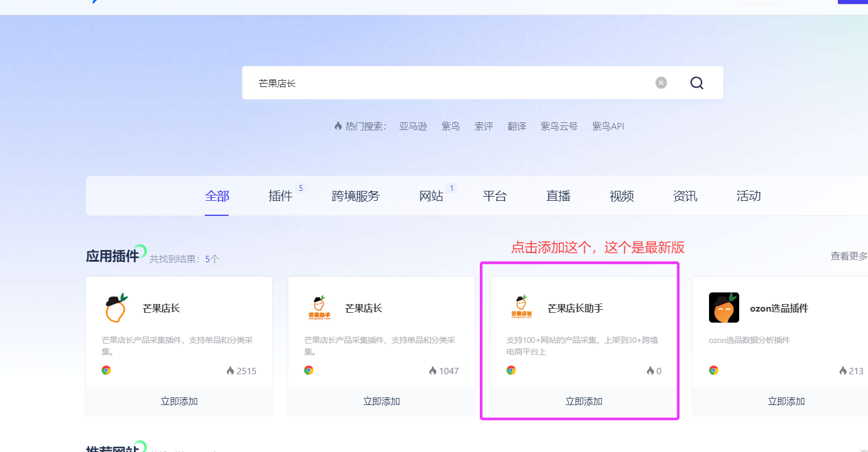This screenshot has height=452, width=868.
Task: Click Chrome icon on ozon选品插件 card
Action: (x=714, y=370)
